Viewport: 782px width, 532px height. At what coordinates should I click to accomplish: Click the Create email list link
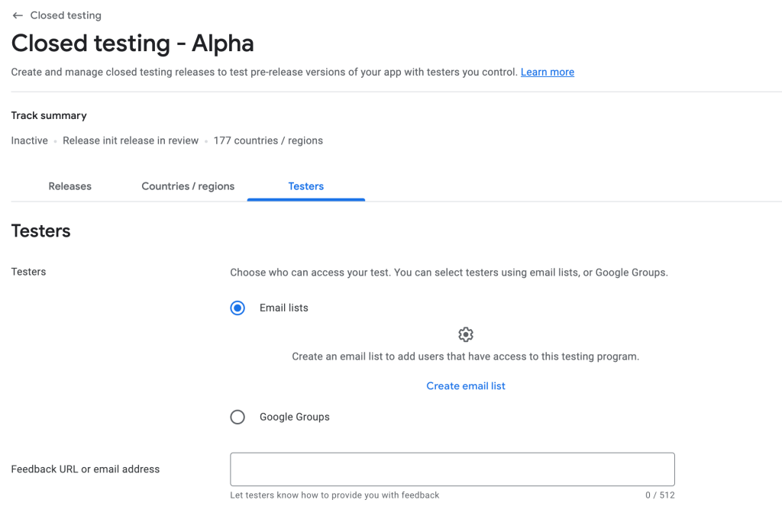click(466, 386)
